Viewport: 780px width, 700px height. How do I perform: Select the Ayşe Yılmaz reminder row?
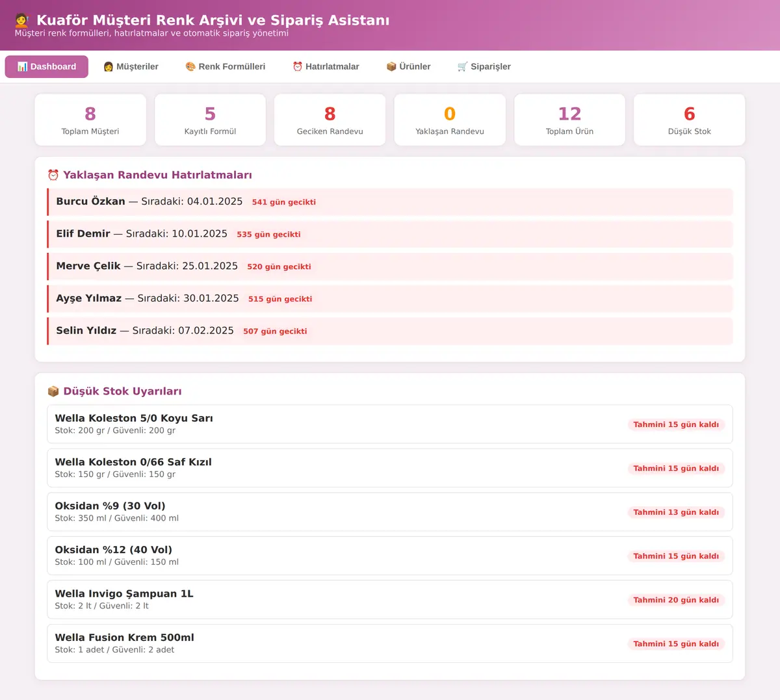tap(390, 299)
